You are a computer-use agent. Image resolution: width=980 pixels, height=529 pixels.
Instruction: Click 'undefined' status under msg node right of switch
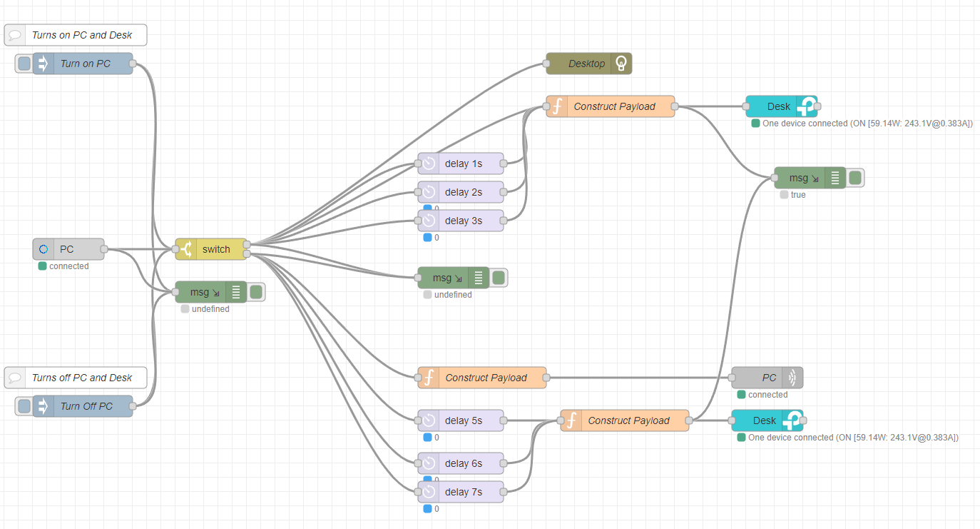(453, 295)
